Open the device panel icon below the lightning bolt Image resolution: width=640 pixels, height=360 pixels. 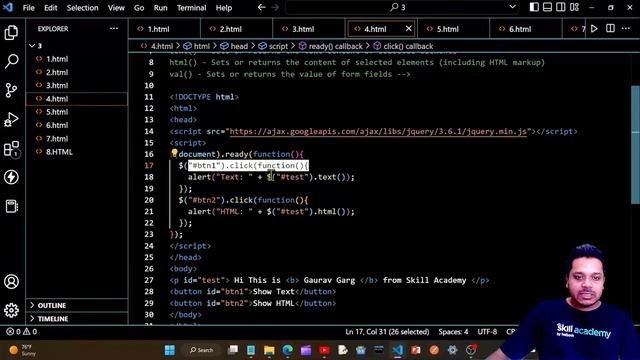[x=11, y=206]
